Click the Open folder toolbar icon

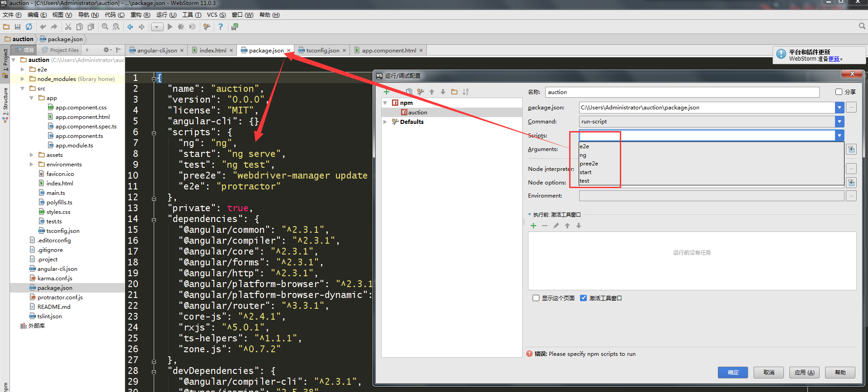(x=6, y=27)
